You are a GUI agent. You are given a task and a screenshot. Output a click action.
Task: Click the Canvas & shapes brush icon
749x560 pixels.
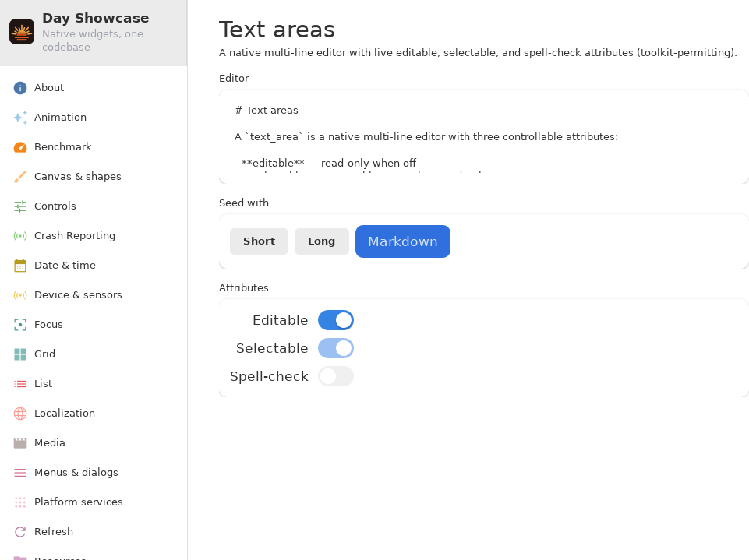click(20, 177)
